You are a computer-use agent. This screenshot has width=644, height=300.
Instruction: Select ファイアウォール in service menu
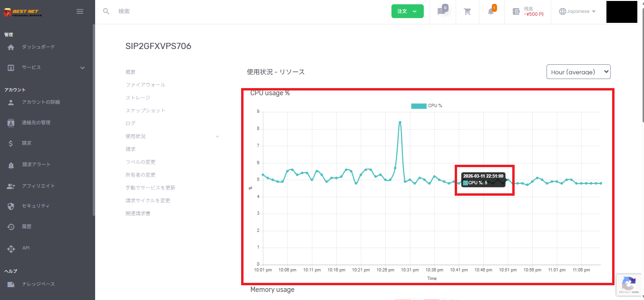point(145,85)
